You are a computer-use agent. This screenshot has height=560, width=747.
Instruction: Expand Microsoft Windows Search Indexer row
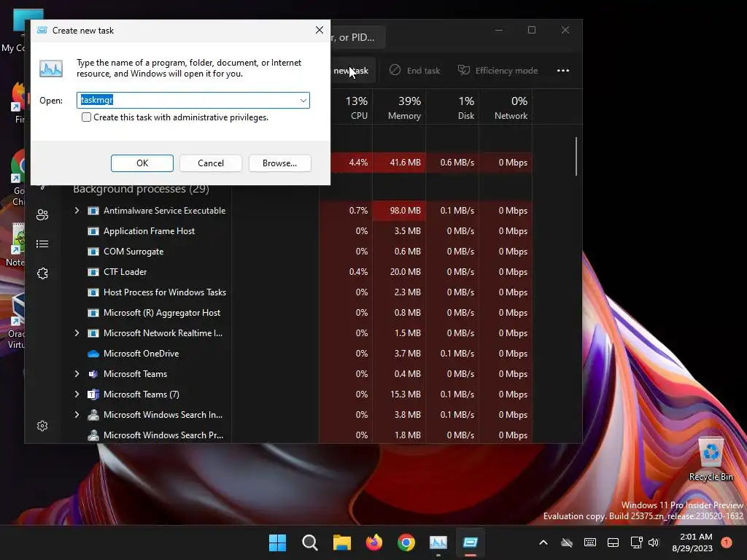pyautogui.click(x=77, y=415)
